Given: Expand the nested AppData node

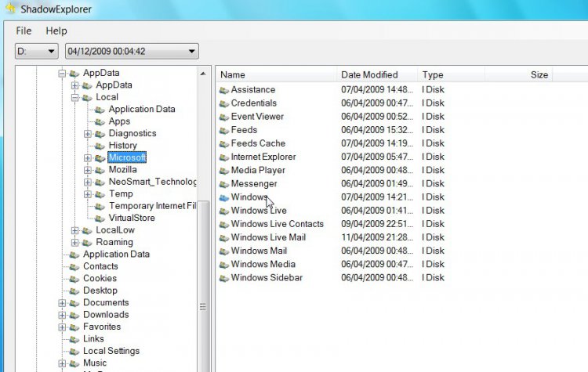Looking at the screenshot, I should click(75, 85).
